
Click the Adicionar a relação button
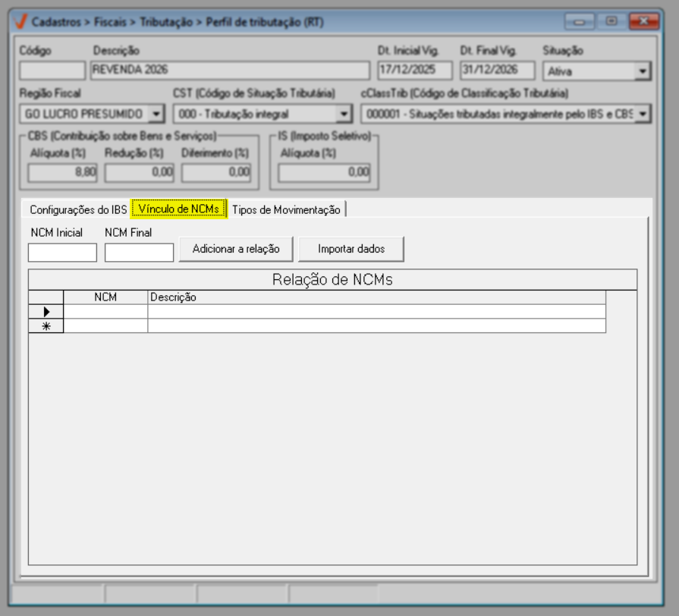coord(236,249)
